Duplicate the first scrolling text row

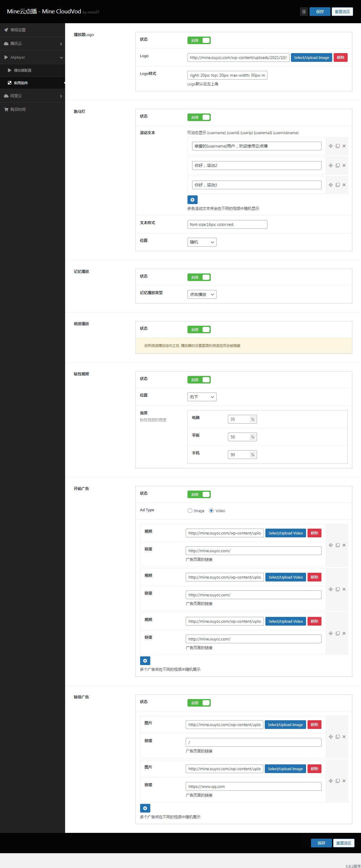pyautogui.click(x=337, y=146)
